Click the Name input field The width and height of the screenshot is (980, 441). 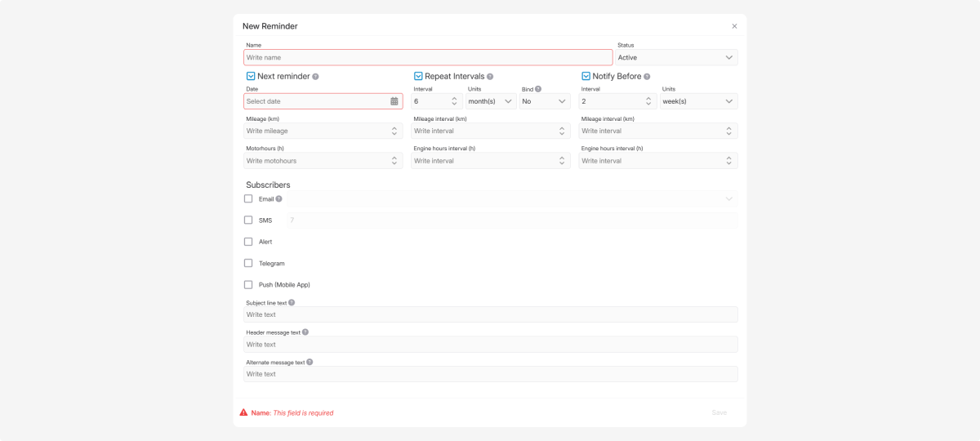coord(427,58)
